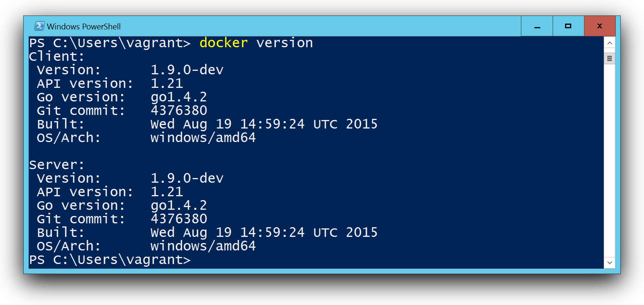Image resolution: width=644 pixels, height=305 pixels.
Task: Click the yellow docker command text
Action: [223, 43]
